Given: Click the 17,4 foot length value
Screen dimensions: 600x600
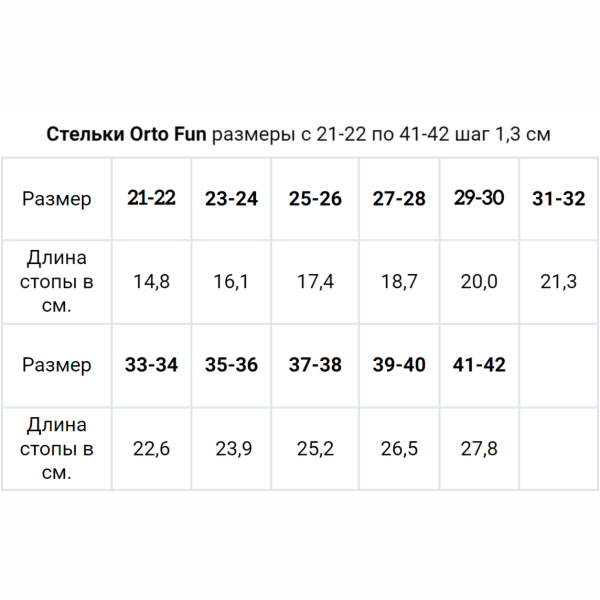Looking at the screenshot, I should click(315, 282).
